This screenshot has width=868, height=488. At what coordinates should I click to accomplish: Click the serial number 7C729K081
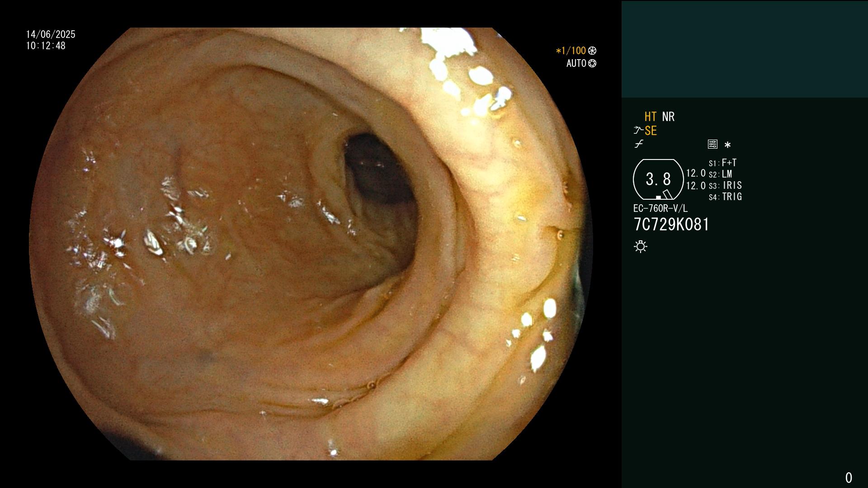(671, 225)
